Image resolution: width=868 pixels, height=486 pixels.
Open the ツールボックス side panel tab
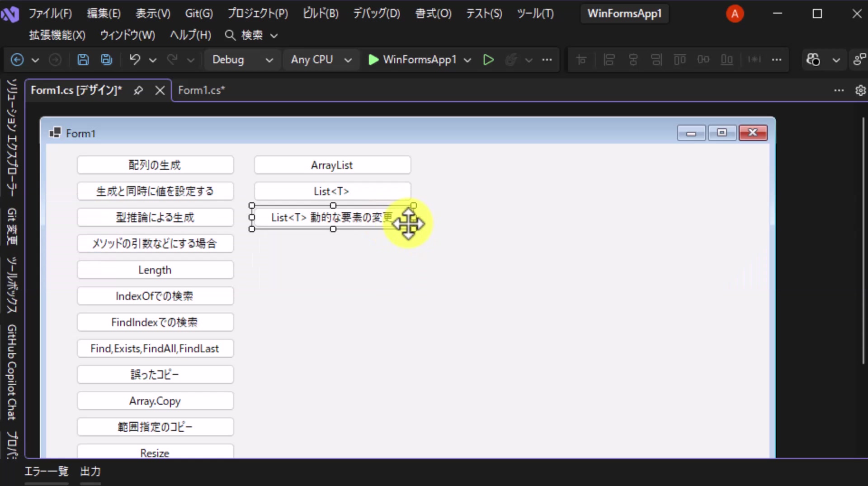pos(12,285)
